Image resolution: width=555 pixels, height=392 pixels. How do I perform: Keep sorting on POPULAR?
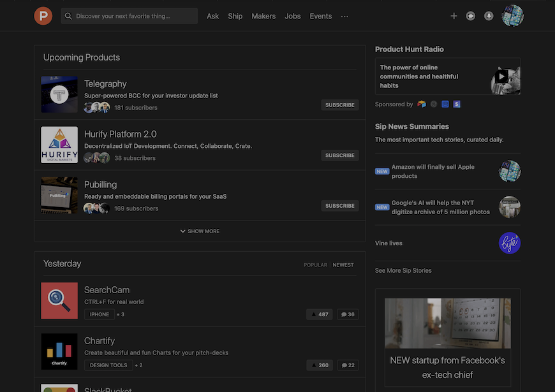315,265
